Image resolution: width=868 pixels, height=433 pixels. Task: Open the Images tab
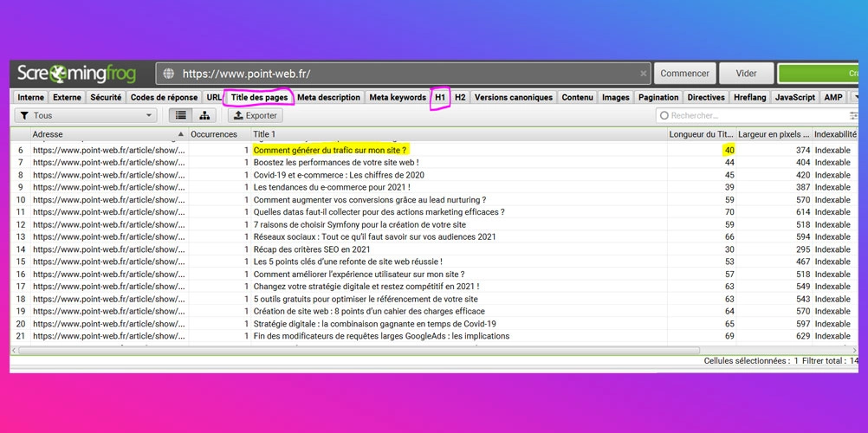click(x=616, y=98)
